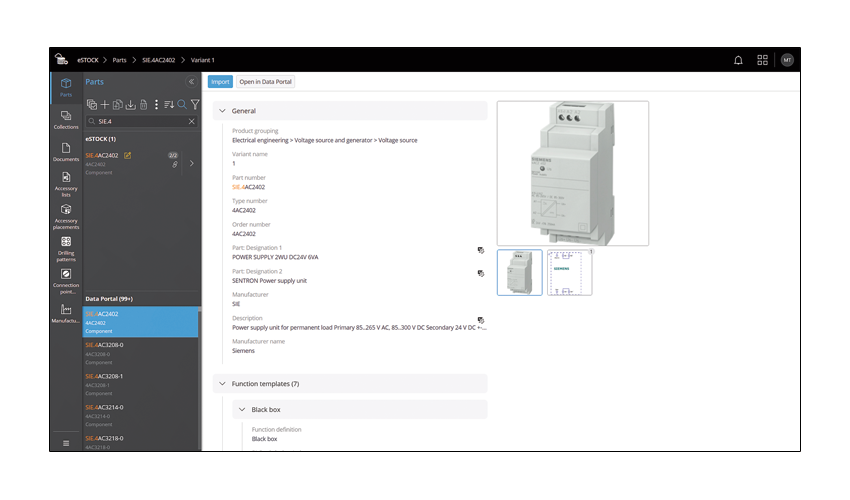
Task: Click the POWER SUPPLY 2WU DC24V 6VA text
Action: point(275,257)
